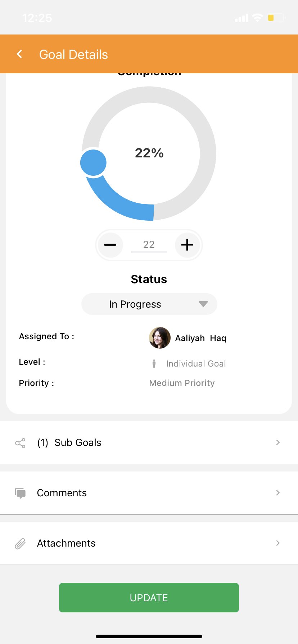The height and width of the screenshot is (644, 298).
Task: Click the Individual Goal person icon
Action: [x=154, y=364]
